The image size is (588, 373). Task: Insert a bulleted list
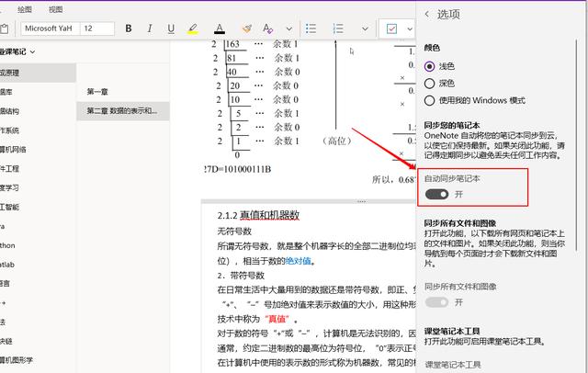point(311,28)
